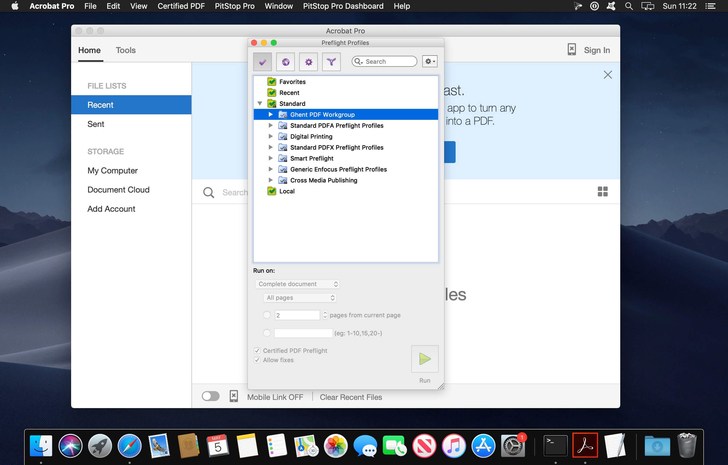This screenshot has height=465, width=728.
Task: Click the mobile device icon beside Sign In
Action: pos(572,50)
